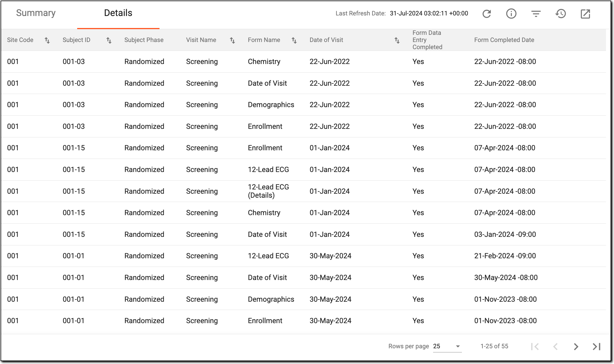The height and width of the screenshot is (364, 614).
Task: Click 03-Jan-2024 -09:00 completed date cell
Action: pos(505,234)
